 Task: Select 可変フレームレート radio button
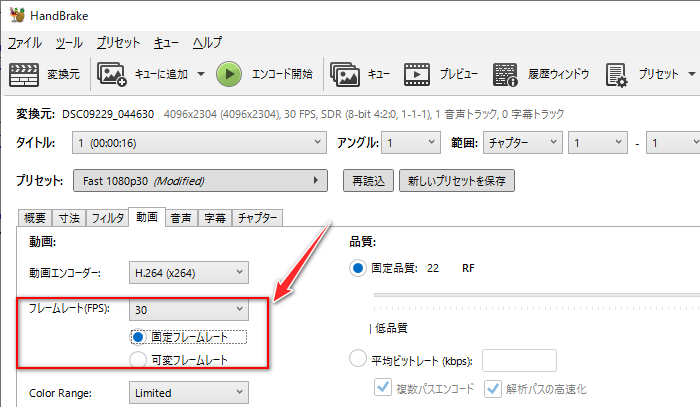138,360
